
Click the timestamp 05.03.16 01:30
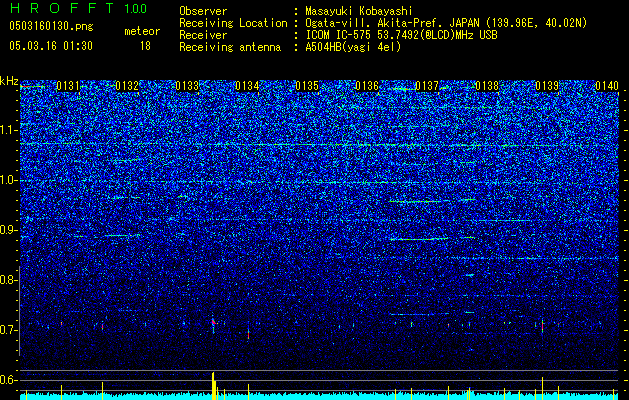pyautogui.click(x=51, y=46)
